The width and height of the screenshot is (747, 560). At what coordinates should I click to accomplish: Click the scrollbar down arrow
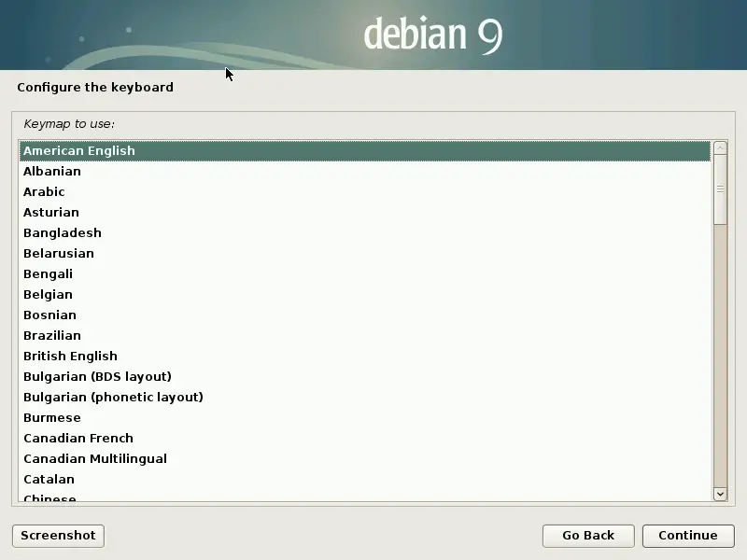coord(720,494)
